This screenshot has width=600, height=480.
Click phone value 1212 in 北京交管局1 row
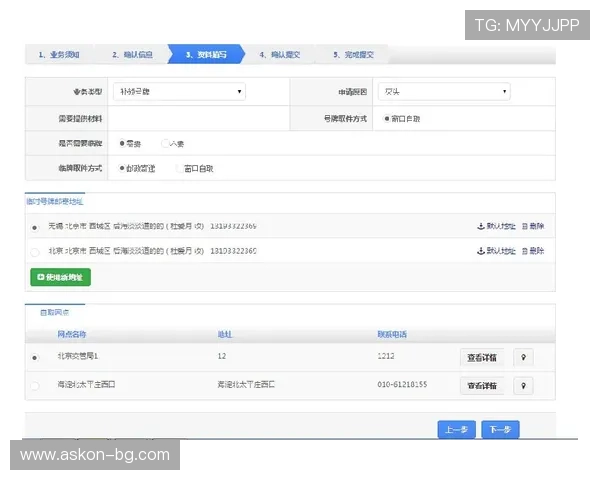[386, 356]
